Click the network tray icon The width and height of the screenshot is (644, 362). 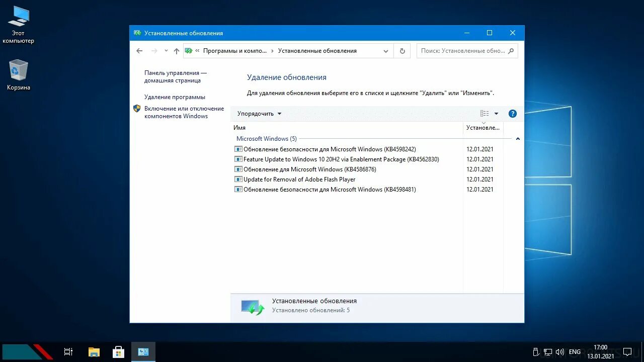[x=548, y=352]
